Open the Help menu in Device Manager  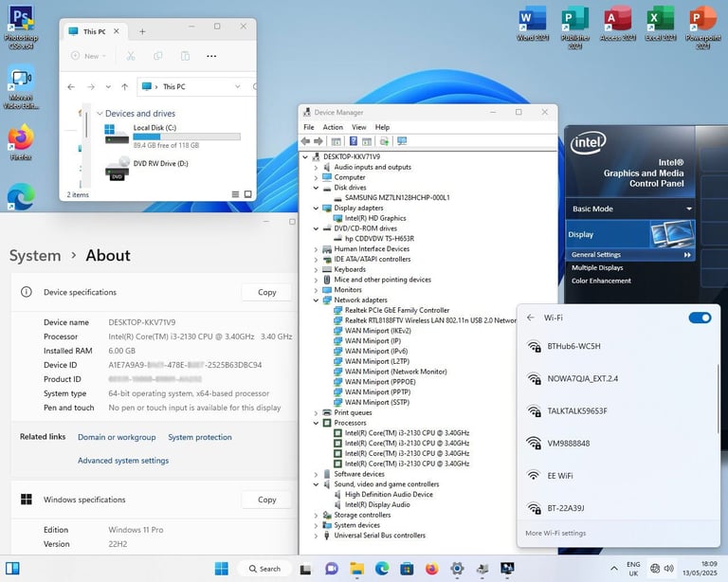383,127
